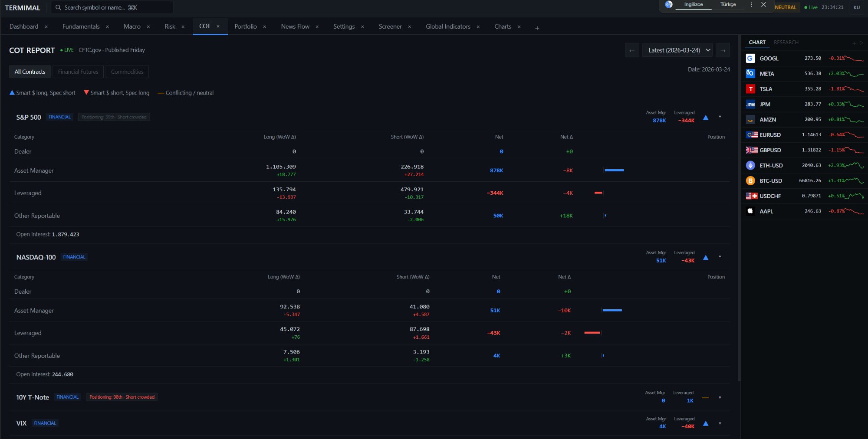
Task: Expand the 10Y T-Note section
Action: point(720,397)
